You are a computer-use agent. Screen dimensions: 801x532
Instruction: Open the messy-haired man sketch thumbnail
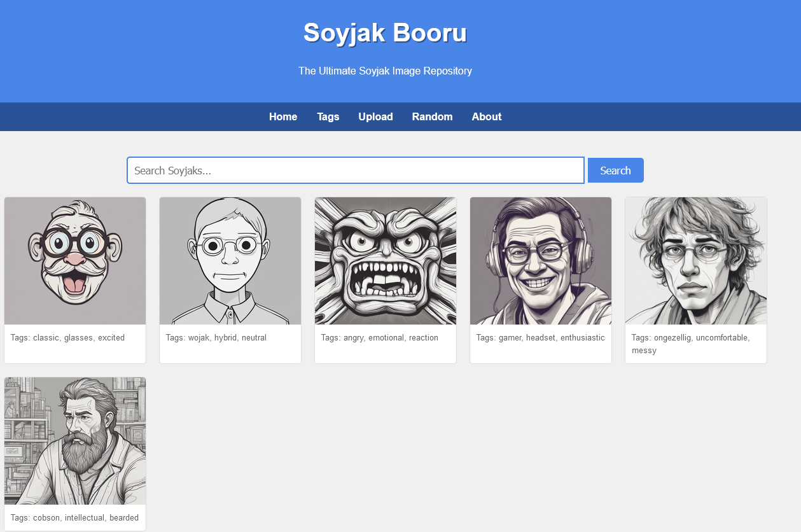click(x=696, y=261)
